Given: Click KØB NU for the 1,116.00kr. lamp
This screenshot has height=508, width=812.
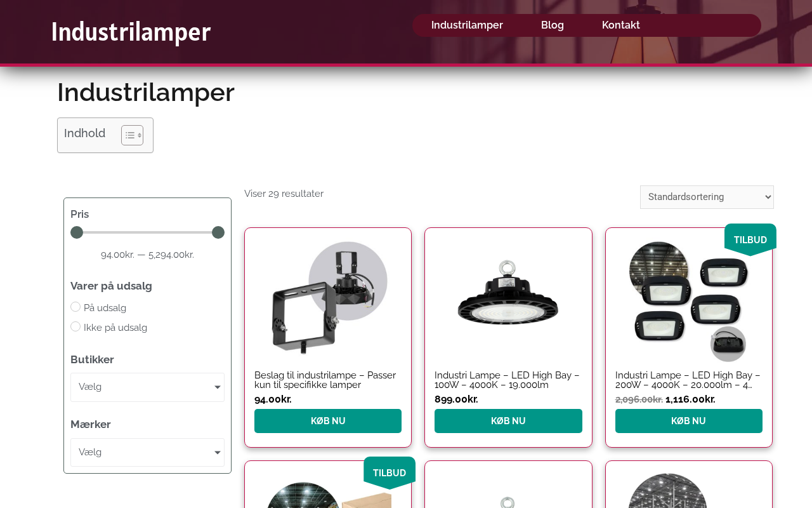Looking at the screenshot, I should [688, 421].
